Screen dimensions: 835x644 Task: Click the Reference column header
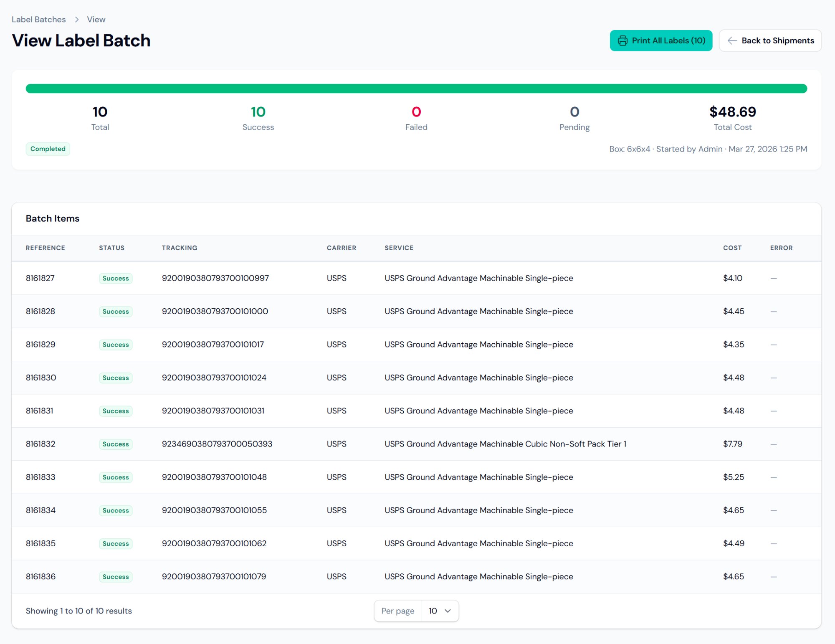[x=45, y=248]
